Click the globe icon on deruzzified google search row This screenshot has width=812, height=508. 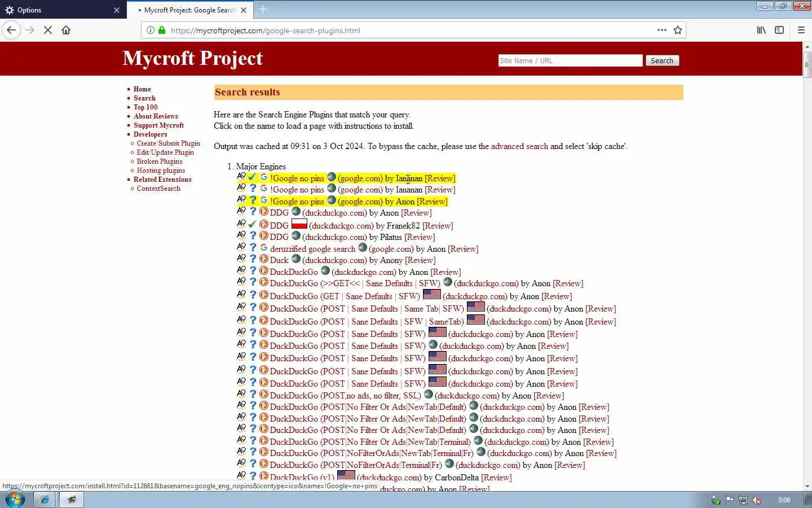pos(362,247)
